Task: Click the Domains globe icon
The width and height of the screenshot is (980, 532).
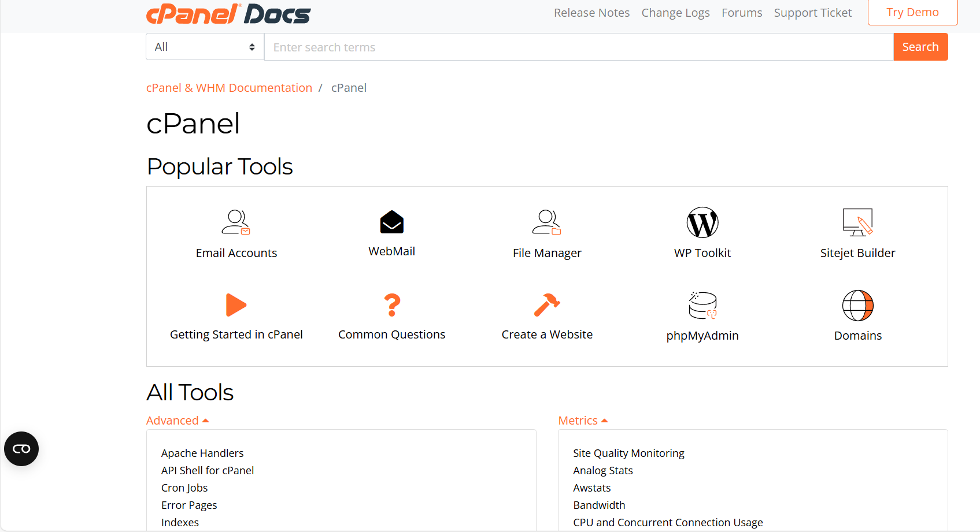Action: pos(858,306)
